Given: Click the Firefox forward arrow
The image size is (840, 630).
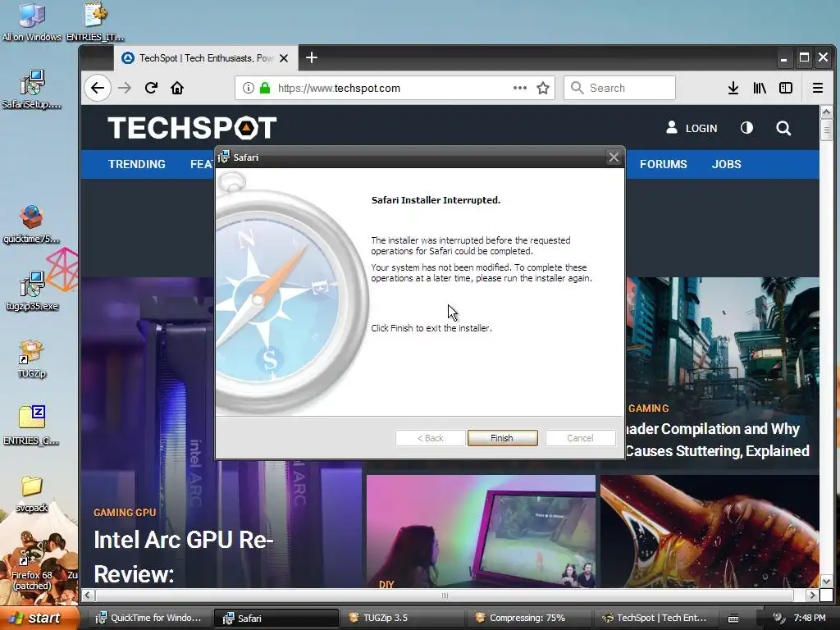Looking at the screenshot, I should coord(125,88).
